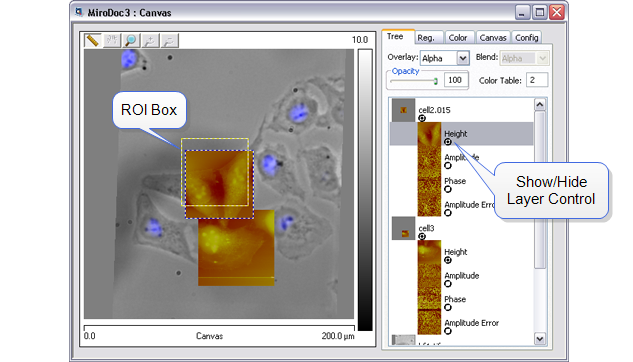Select the cell2.015 thumbnail icon
This screenshot has height=362, width=633.
[403, 110]
